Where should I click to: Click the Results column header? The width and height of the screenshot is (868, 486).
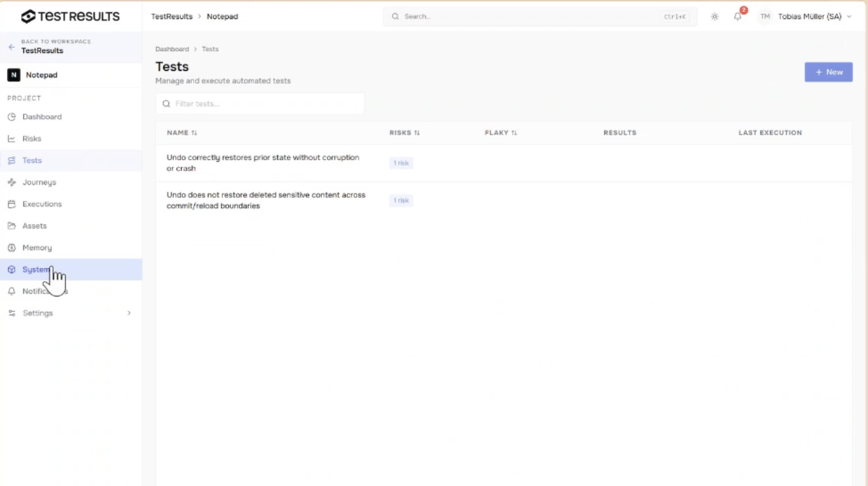[x=620, y=133]
